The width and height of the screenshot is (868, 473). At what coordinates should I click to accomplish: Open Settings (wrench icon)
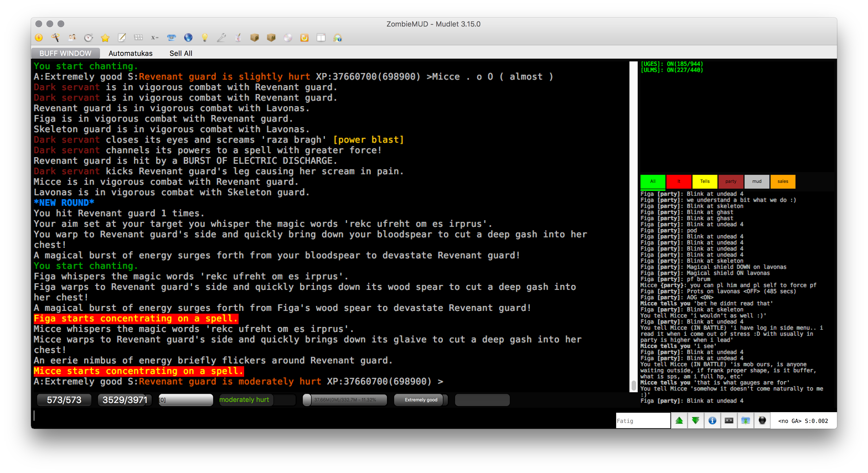221,38
